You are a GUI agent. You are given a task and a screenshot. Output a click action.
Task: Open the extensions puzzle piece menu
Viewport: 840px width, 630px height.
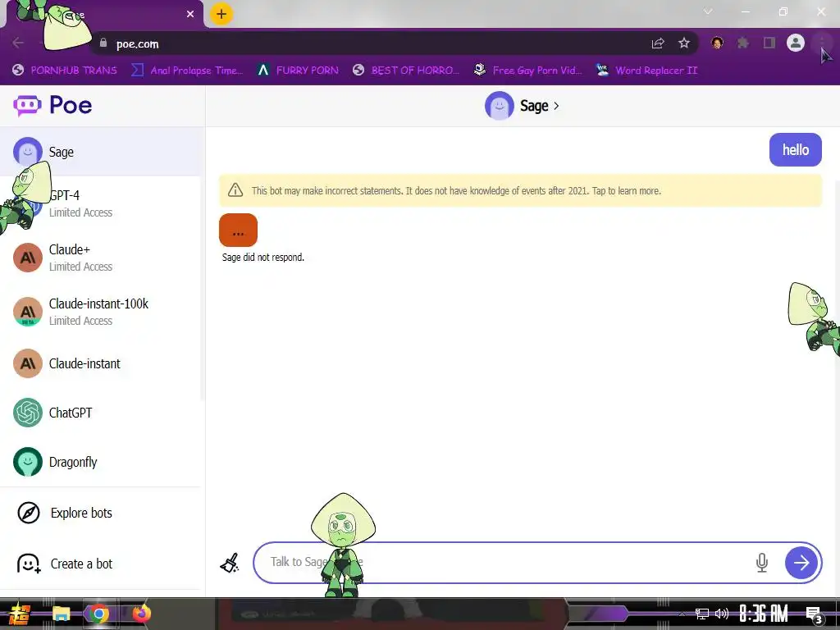pos(743,43)
